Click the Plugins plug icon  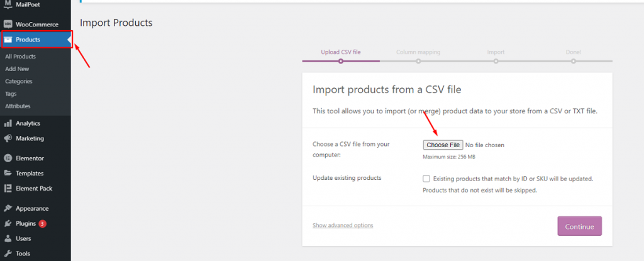[x=8, y=223]
